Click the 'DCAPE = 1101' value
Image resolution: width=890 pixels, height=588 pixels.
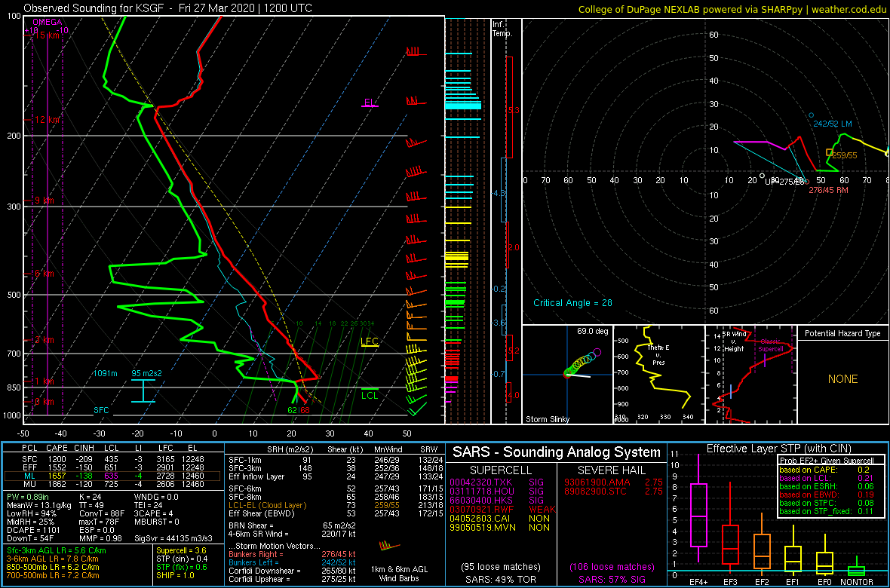pyautogui.click(x=33, y=530)
